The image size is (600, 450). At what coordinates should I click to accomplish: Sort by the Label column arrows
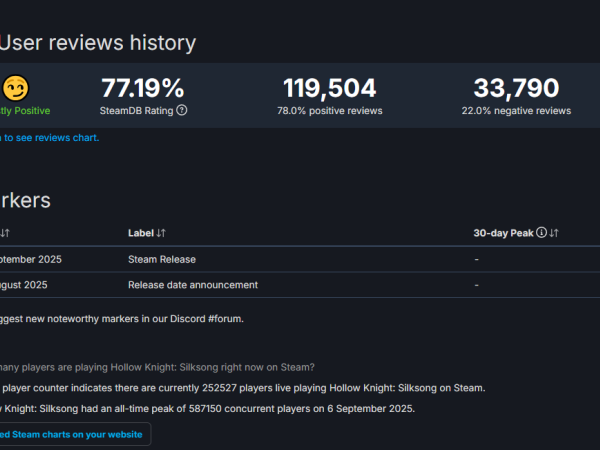(x=161, y=233)
